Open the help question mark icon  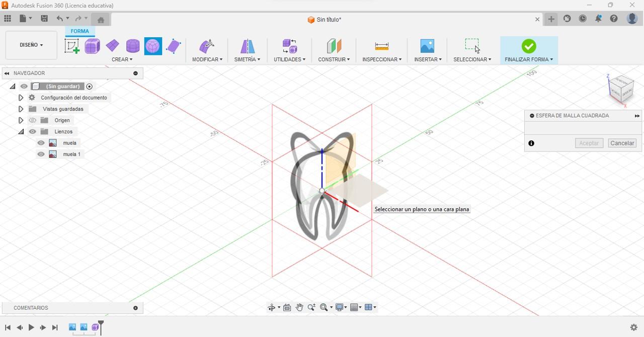[x=614, y=19]
